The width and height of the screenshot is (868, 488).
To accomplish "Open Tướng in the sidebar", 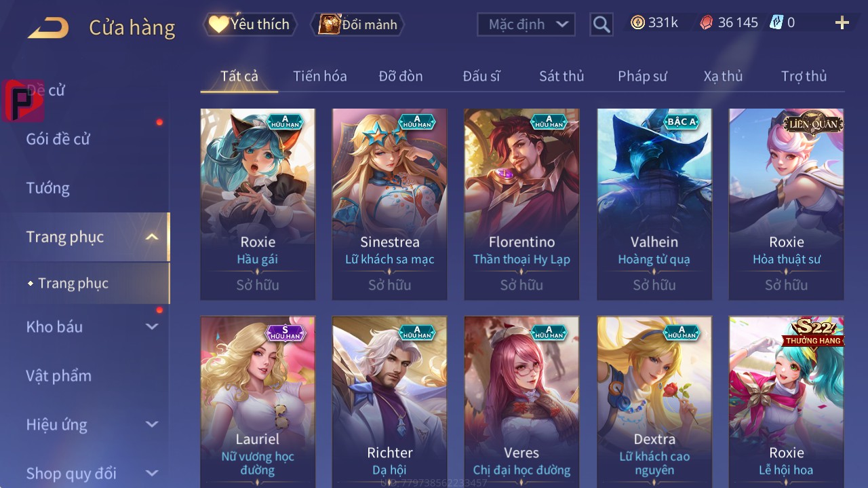I will point(48,188).
